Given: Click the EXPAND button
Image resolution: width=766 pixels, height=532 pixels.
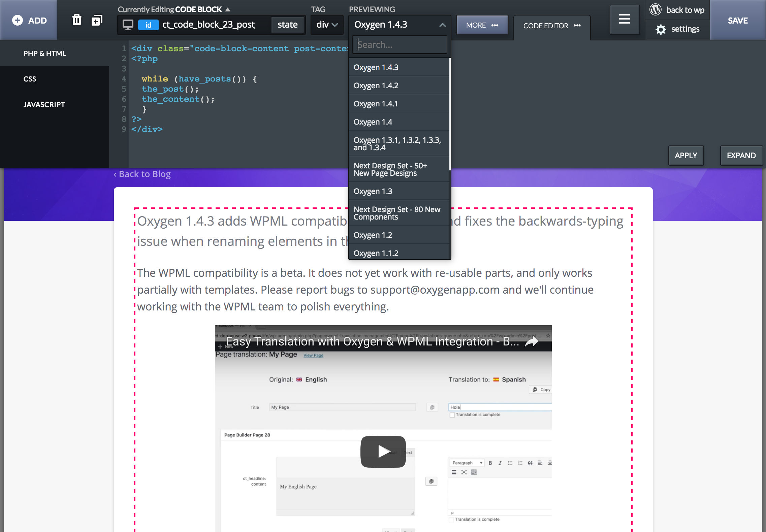Looking at the screenshot, I should coord(741,156).
